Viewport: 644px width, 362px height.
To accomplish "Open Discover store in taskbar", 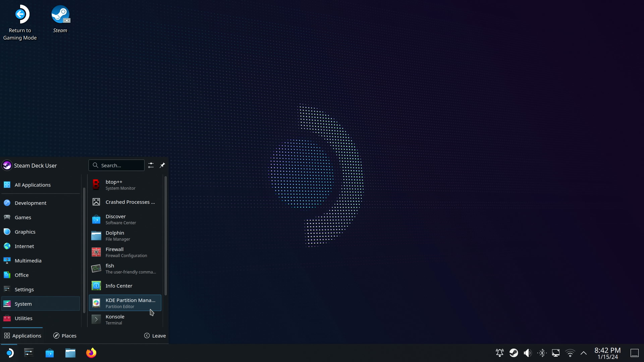I will click(x=50, y=353).
